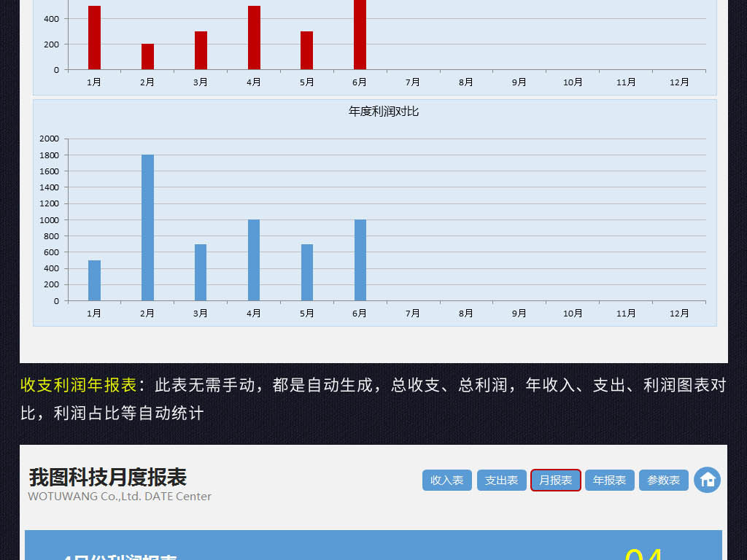The height and width of the screenshot is (560, 747).
Task: Select the highlighted 月报表 button
Action: 555,480
